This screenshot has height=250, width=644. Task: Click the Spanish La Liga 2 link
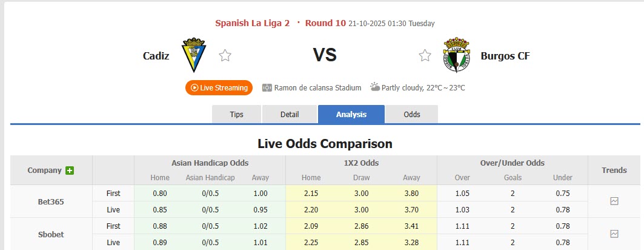[x=252, y=23]
